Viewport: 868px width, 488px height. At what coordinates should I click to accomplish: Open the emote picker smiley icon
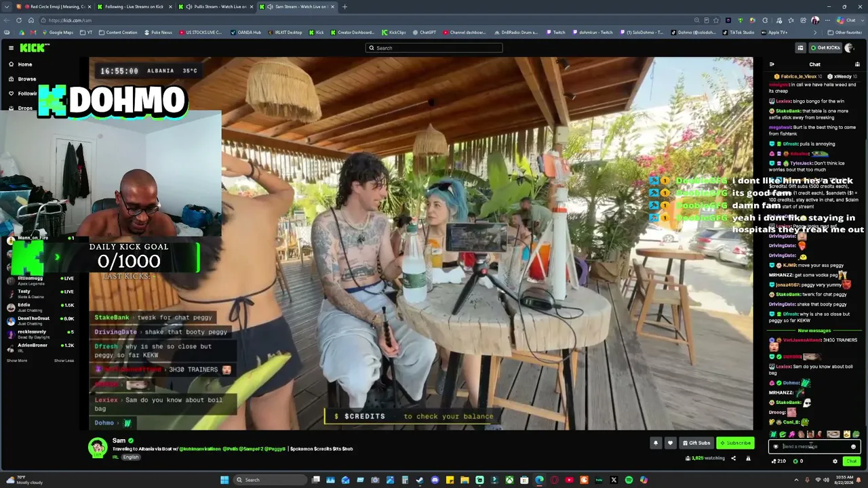(853, 447)
